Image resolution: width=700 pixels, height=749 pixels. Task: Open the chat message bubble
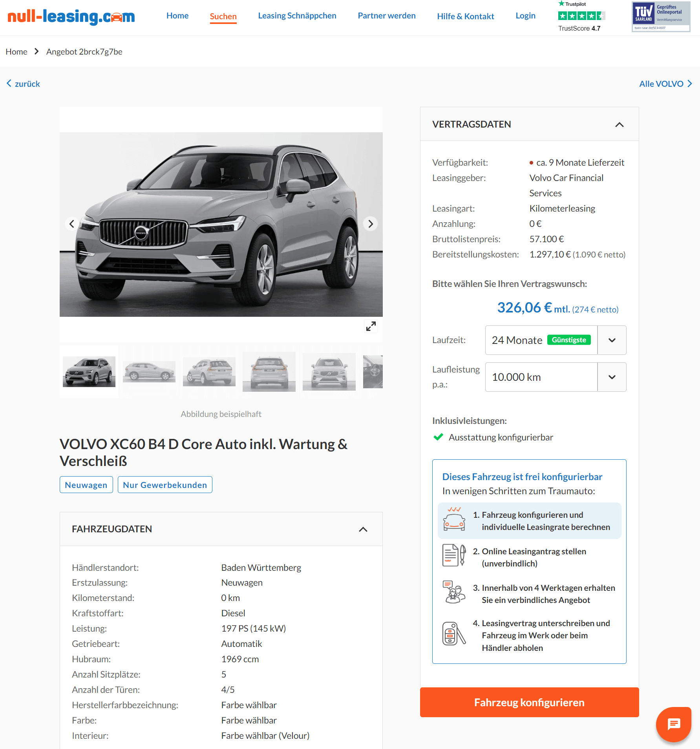coord(674,724)
